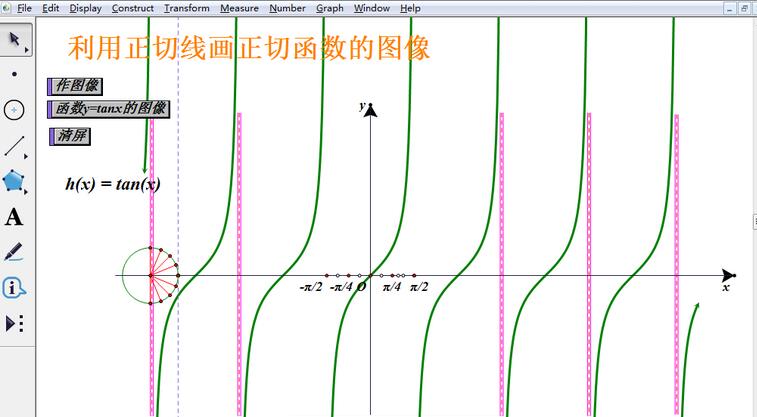The image size is (757, 417).
Task: Open the Measure menu
Action: pyautogui.click(x=239, y=8)
